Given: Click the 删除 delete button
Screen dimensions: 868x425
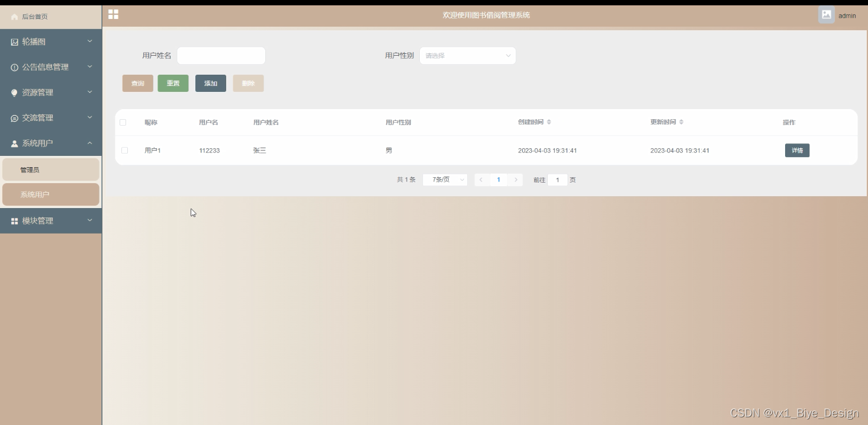Looking at the screenshot, I should 248,84.
